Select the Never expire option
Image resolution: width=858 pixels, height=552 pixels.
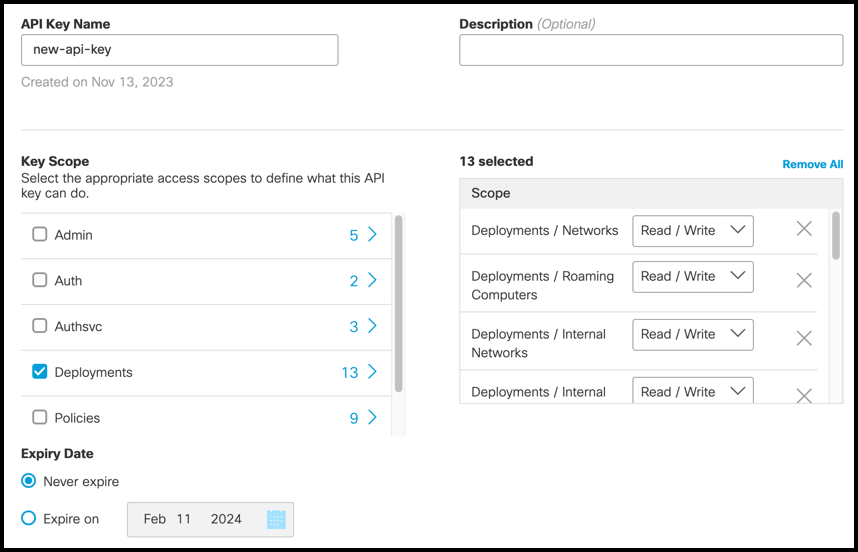point(28,481)
